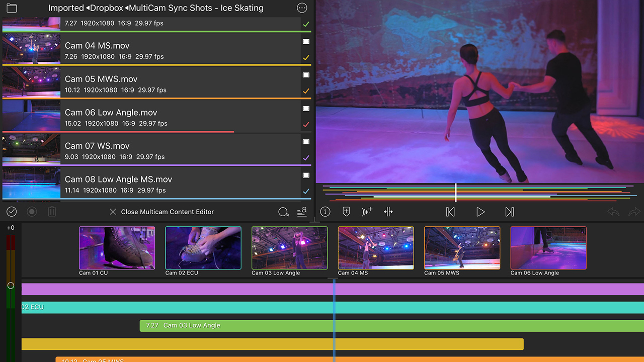The width and height of the screenshot is (644, 362).
Task: Click the select-all checkmark circle icon
Action: click(11, 212)
